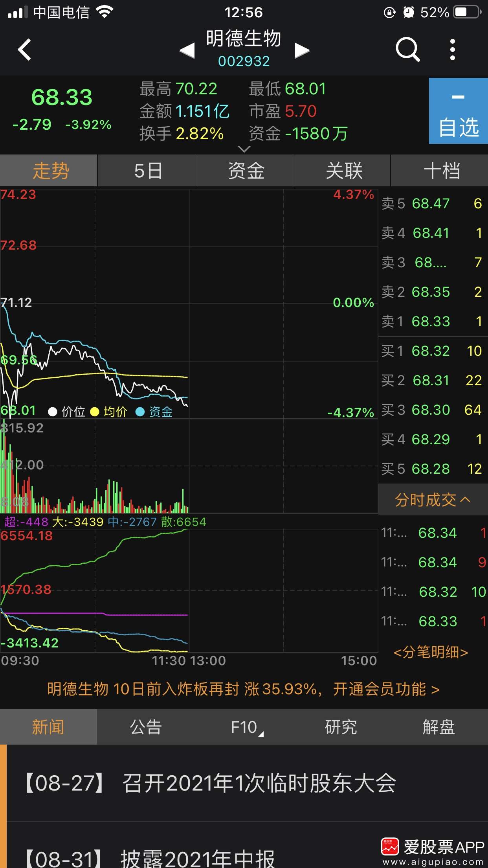Viewport: 488px width, 868px height.
Task: Tap the yellow 均价 legend dot
Action: point(95,412)
